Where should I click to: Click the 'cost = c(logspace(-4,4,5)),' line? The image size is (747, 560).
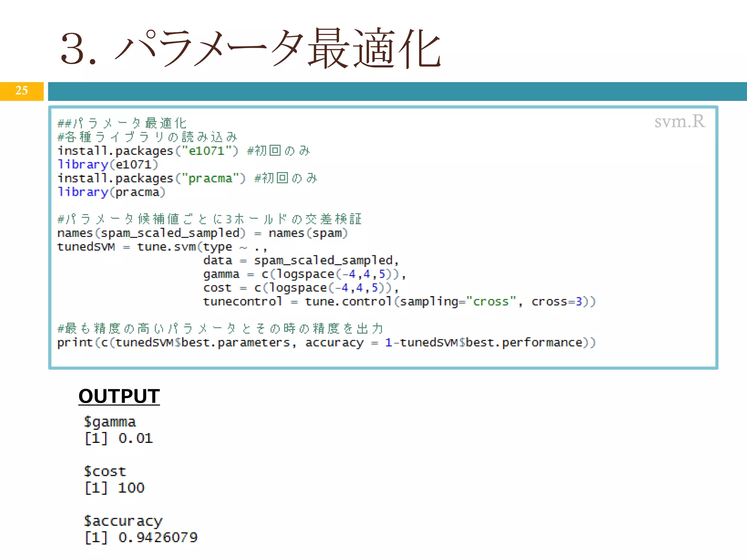301,288
